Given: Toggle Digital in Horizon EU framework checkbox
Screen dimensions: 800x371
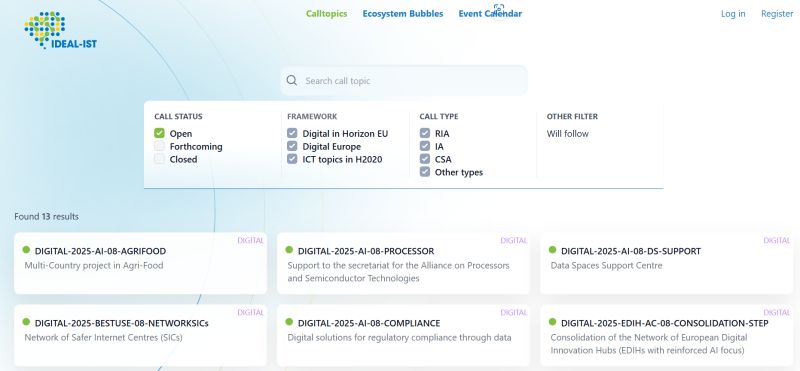Looking at the screenshot, I should (292, 133).
